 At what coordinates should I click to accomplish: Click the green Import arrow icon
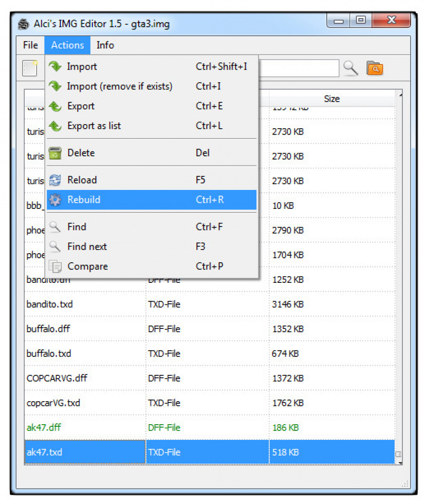pos(55,66)
